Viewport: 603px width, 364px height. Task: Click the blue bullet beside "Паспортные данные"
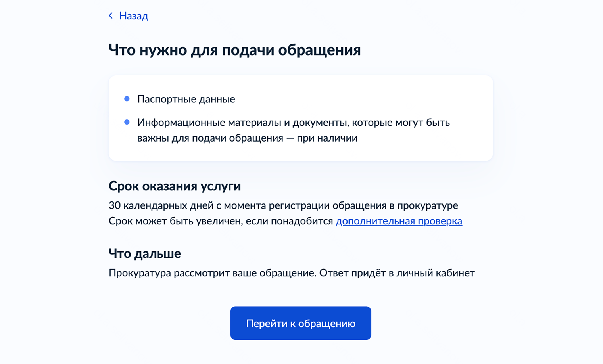[127, 99]
